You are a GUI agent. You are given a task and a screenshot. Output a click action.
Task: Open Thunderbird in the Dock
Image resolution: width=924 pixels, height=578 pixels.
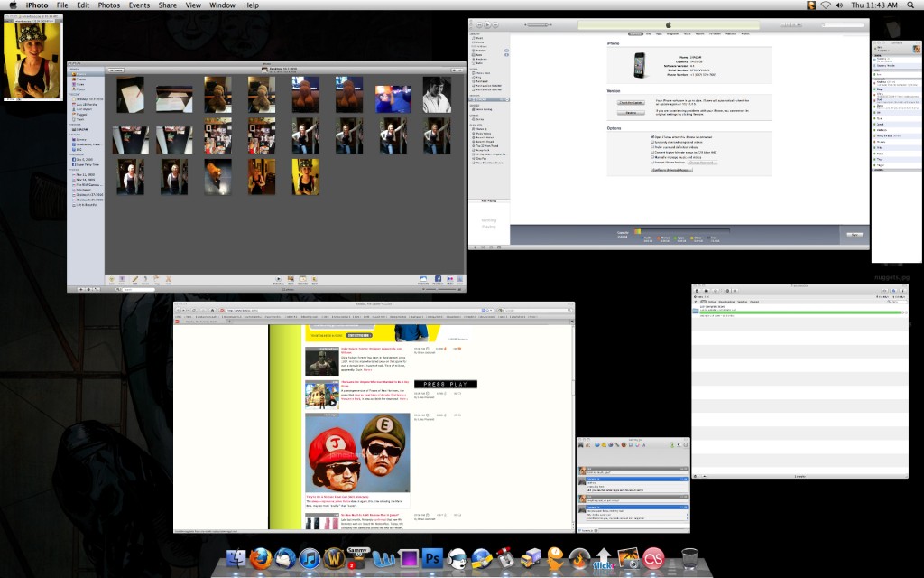285,558
